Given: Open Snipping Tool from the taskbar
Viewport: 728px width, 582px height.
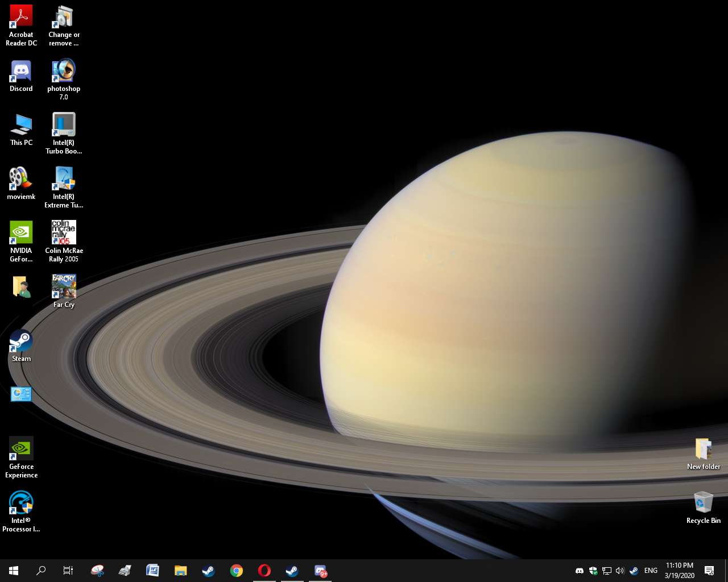Looking at the screenshot, I should [x=97, y=571].
